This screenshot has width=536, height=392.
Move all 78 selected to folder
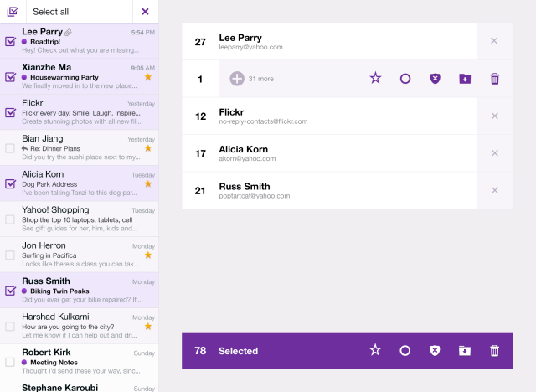[x=465, y=351]
